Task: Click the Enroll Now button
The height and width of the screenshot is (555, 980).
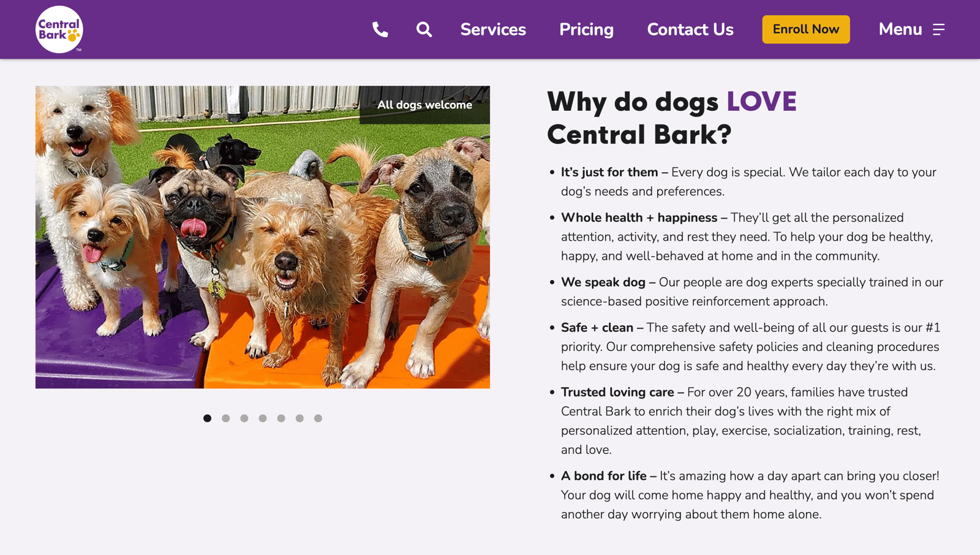Action: click(x=805, y=29)
